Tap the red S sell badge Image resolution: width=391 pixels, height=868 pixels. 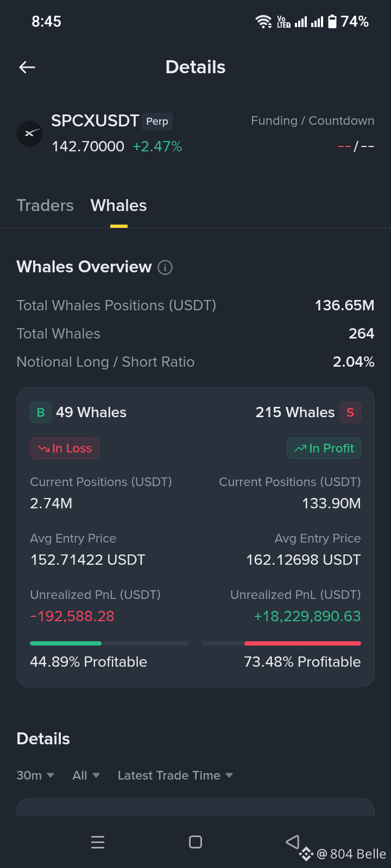click(x=350, y=412)
